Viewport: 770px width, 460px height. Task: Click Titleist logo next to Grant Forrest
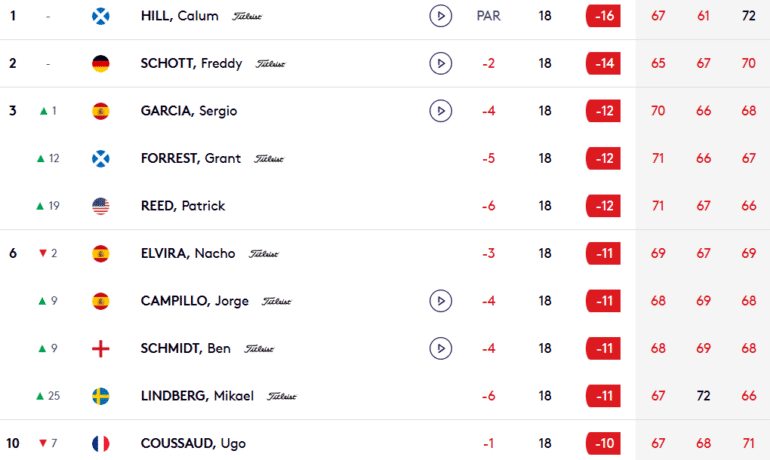pos(269,159)
